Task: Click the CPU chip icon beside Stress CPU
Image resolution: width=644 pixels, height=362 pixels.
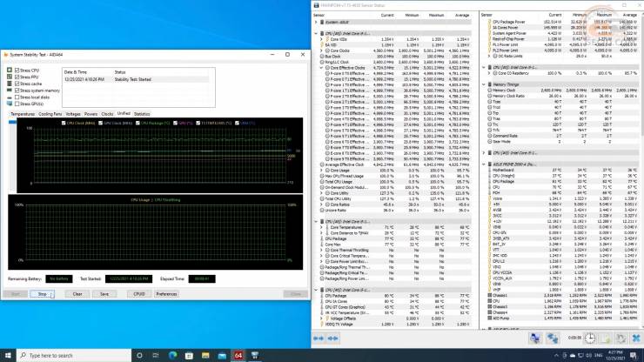Action: pos(10,70)
